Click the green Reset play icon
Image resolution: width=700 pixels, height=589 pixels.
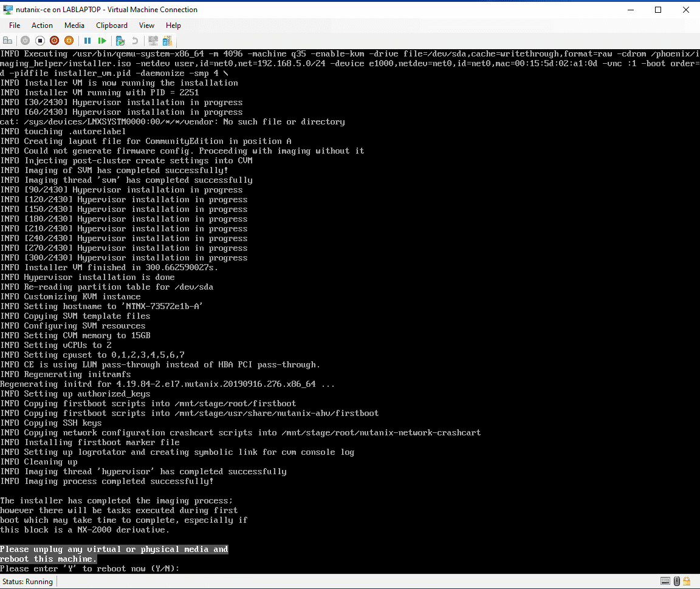102,41
